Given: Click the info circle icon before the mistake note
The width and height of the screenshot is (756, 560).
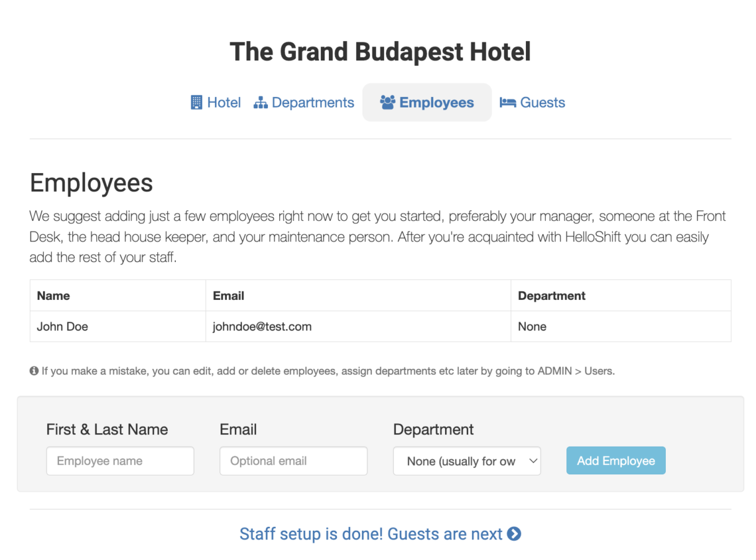Looking at the screenshot, I should tap(34, 371).
